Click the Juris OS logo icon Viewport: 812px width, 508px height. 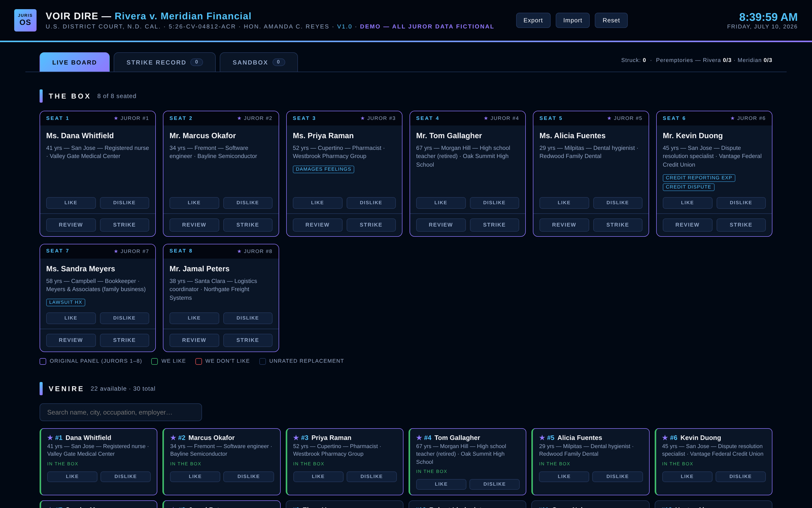coord(25,20)
